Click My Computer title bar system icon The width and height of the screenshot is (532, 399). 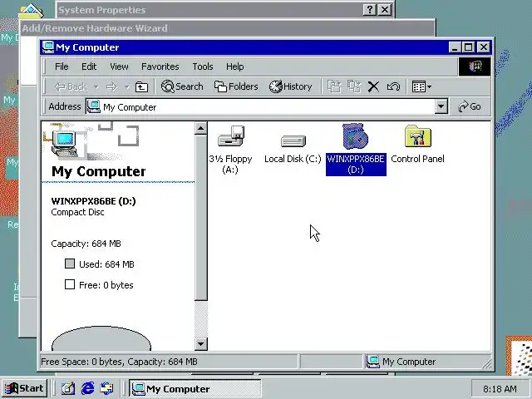pos(48,47)
